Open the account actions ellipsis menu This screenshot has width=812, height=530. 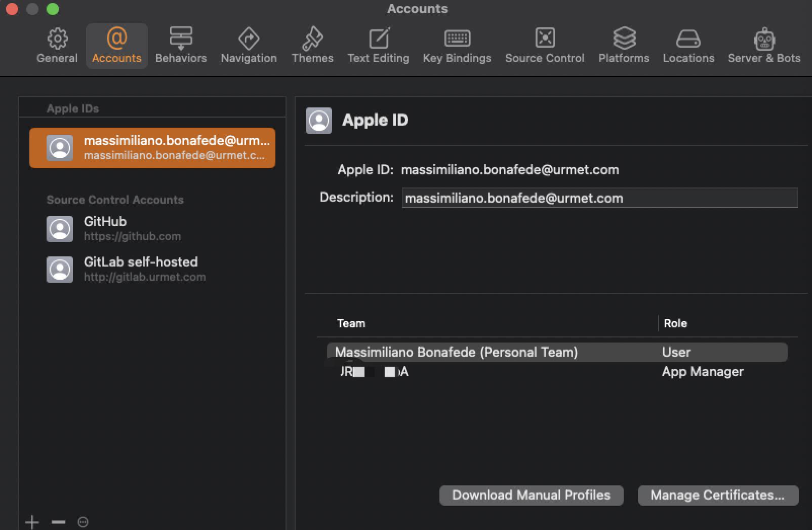coord(83,521)
